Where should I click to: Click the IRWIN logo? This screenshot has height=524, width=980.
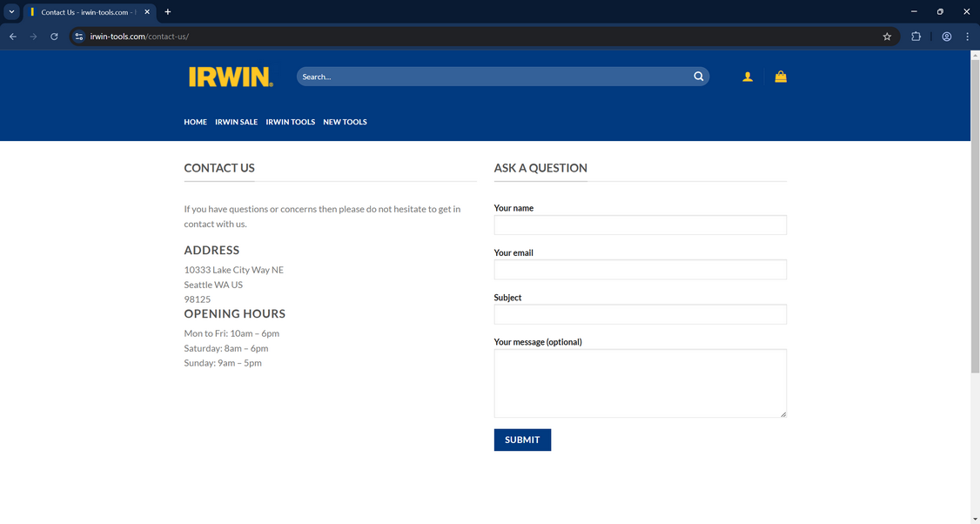tap(231, 77)
